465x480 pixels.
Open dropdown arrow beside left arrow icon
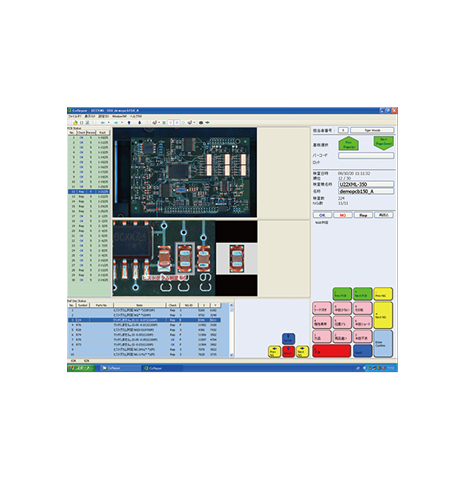click(x=109, y=123)
